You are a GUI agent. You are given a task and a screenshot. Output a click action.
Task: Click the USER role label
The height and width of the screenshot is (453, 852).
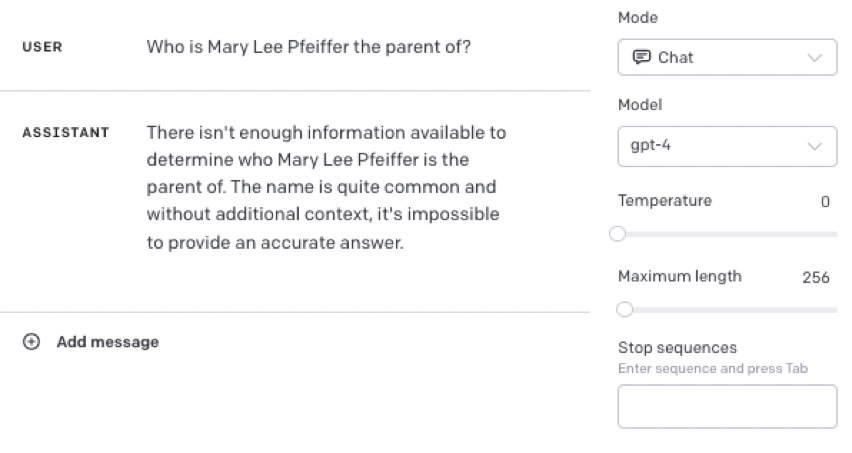coord(42,47)
